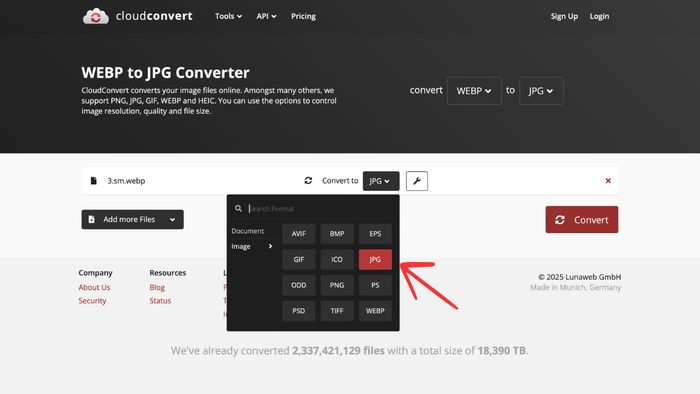Click Sign Up in the header
This screenshot has height=394, width=700.
[564, 16]
